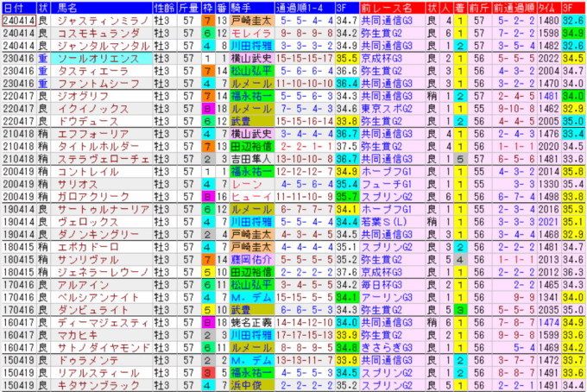Select horse name イクイノックス
The width and height of the screenshot is (587, 392).
[93, 109]
